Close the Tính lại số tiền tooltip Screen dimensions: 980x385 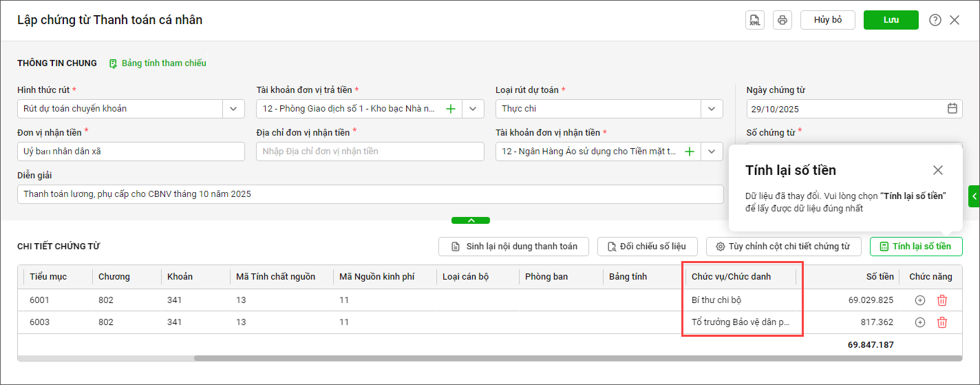(x=938, y=170)
